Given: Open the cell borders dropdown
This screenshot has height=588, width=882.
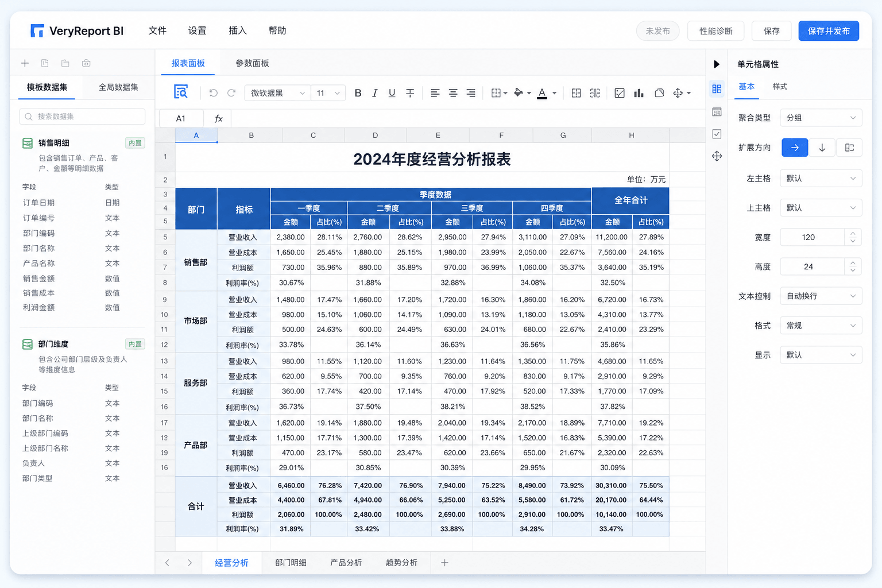Looking at the screenshot, I should point(500,92).
